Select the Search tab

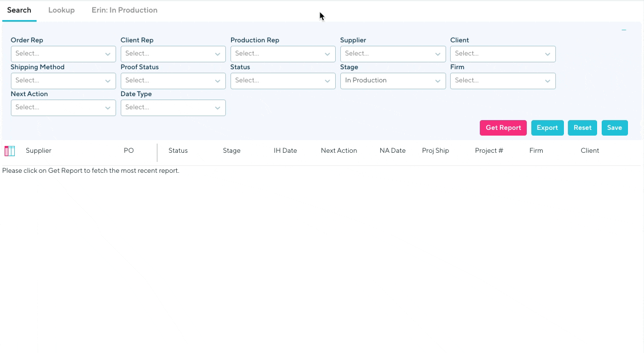pyautogui.click(x=19, y=10)
